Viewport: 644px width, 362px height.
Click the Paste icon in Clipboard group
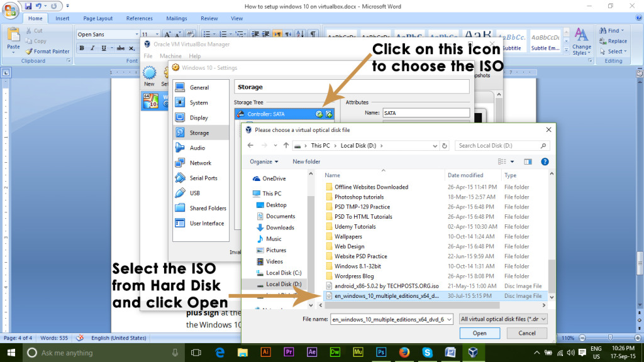(13, 36)
